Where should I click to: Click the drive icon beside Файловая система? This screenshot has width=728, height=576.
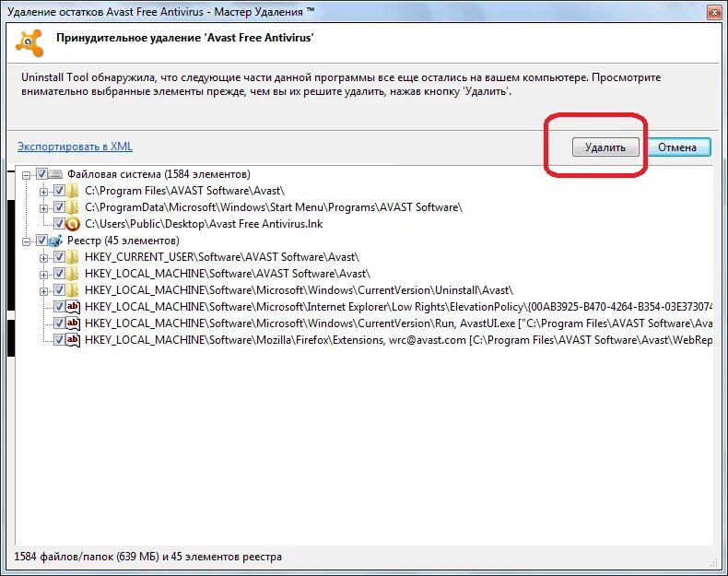pyautogui.click(x=55, y=174)
